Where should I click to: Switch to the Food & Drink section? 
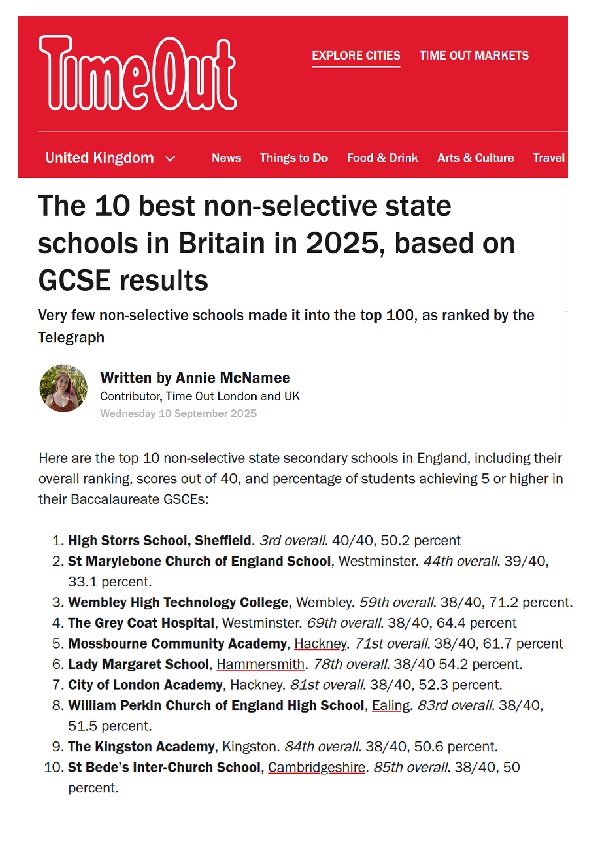point(382,157)
